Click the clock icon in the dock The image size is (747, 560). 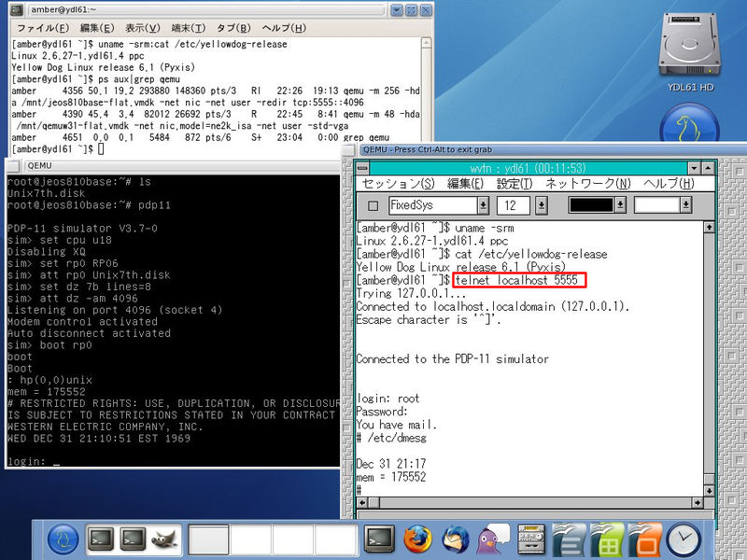pos(684,540)
